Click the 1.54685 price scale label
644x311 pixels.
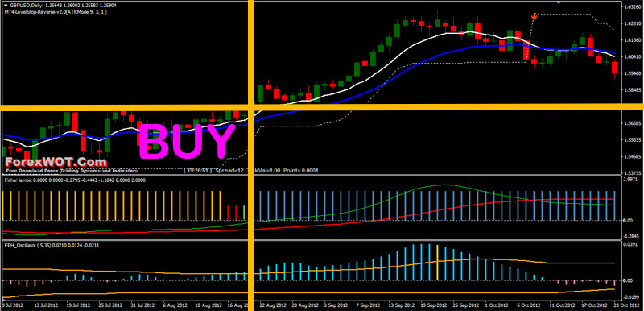click(633, 156)
